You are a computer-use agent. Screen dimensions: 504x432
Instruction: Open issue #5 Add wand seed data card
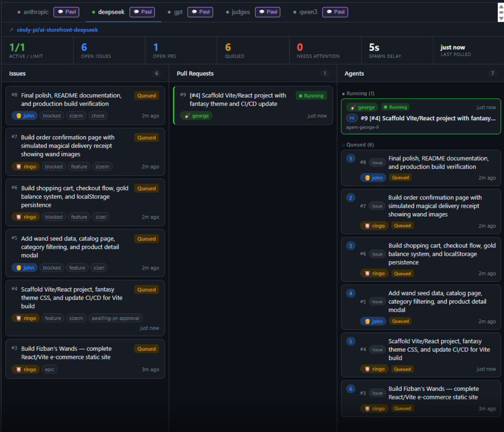(x=85, y=253)
